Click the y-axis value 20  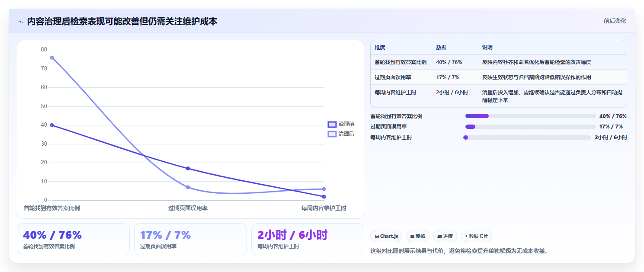click(44, 163)
